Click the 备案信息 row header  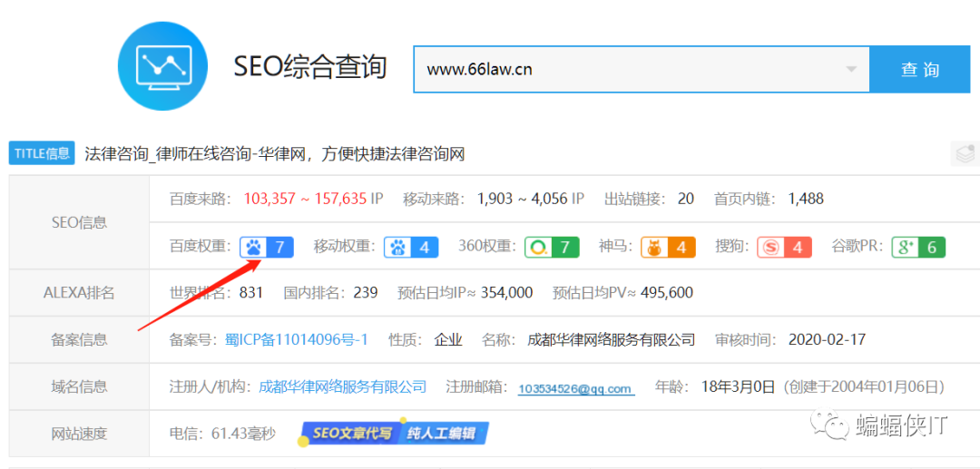coord(79,339)
